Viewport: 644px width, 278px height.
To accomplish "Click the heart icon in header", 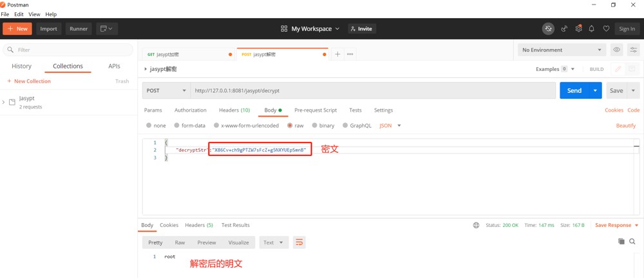I will click(606, 29).
